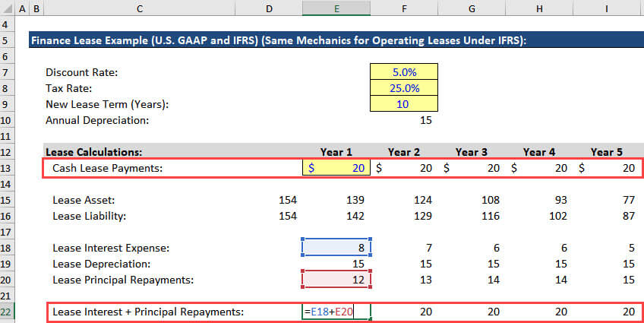644x323 pixels.
Task: Select column G header
Action: coord(472,8)
